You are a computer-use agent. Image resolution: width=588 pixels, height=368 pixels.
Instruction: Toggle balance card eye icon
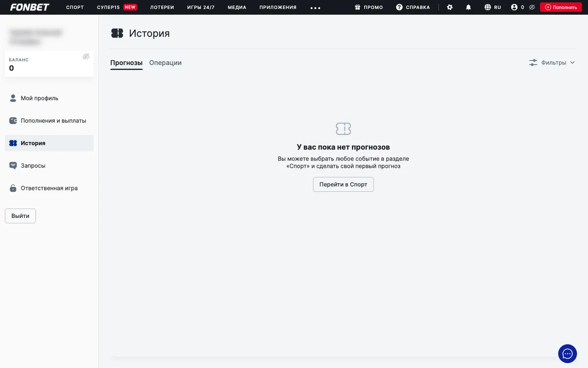86,56
